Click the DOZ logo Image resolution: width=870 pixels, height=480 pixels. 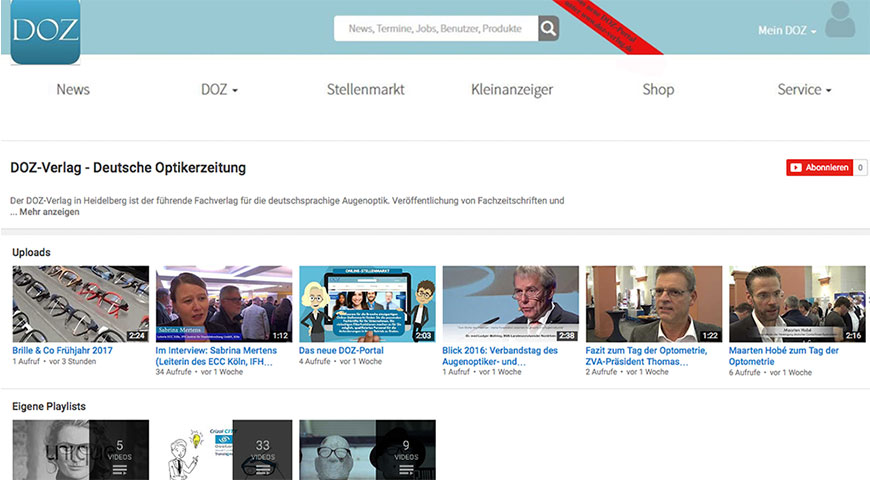click(45, 31)
